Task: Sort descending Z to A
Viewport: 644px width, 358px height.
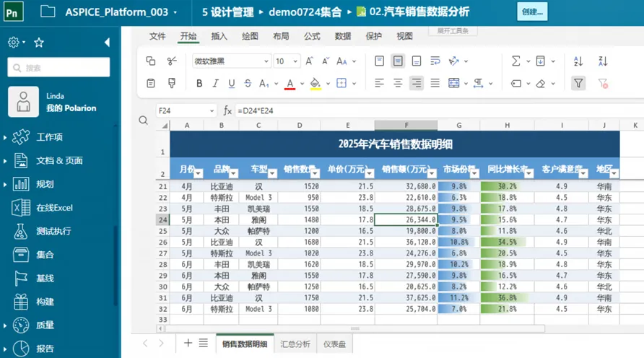Action: point(603,61)
